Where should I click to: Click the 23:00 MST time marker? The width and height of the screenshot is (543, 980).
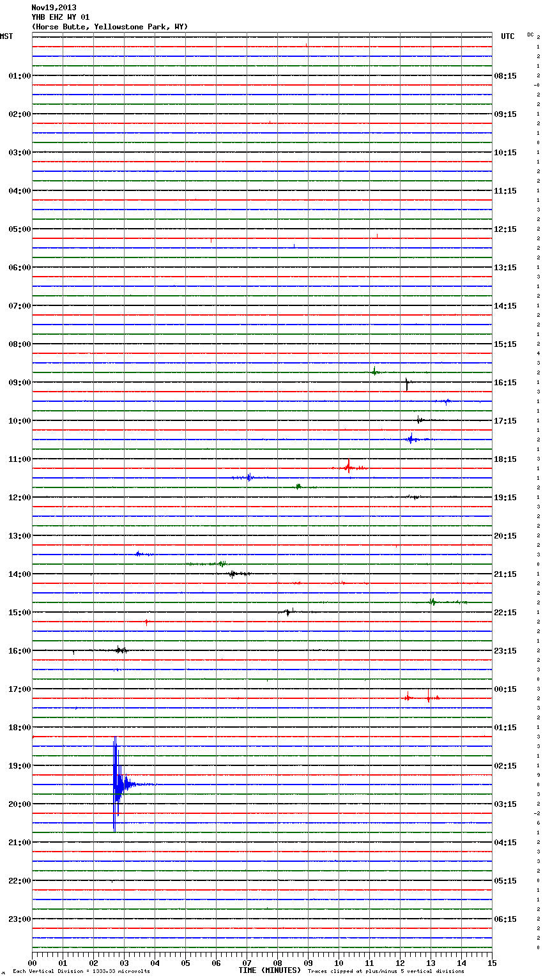19,919
